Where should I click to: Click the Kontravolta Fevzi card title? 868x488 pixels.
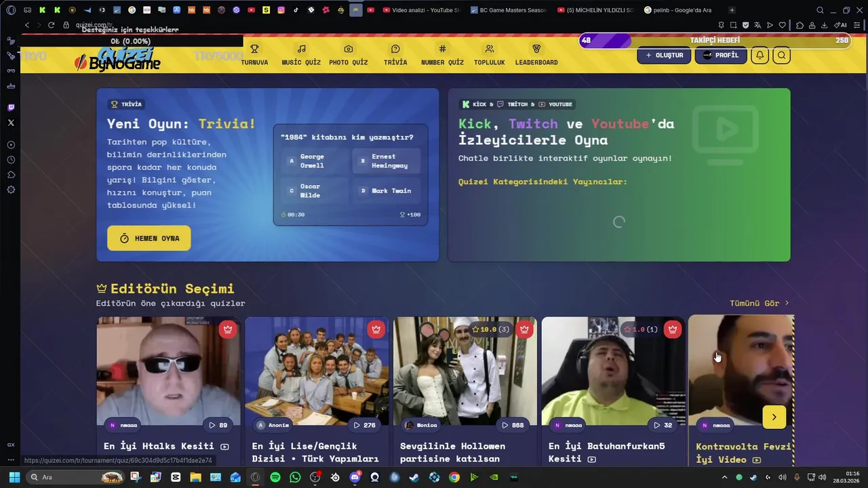click(744, 453)
